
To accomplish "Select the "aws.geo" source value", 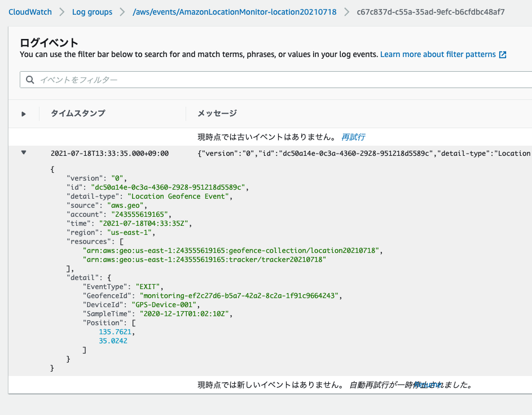I will click(125, 206).
